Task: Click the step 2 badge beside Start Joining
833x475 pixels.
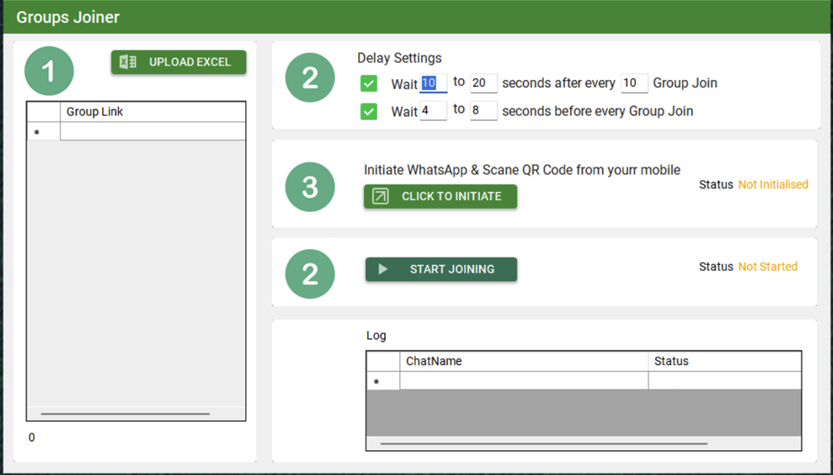Action: 310,269
